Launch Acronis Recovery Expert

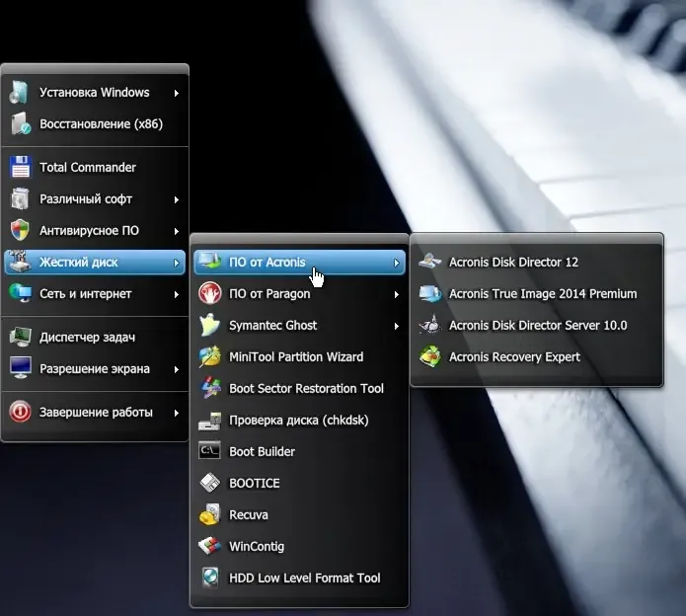pyautogui.click(x=537, y=356)
